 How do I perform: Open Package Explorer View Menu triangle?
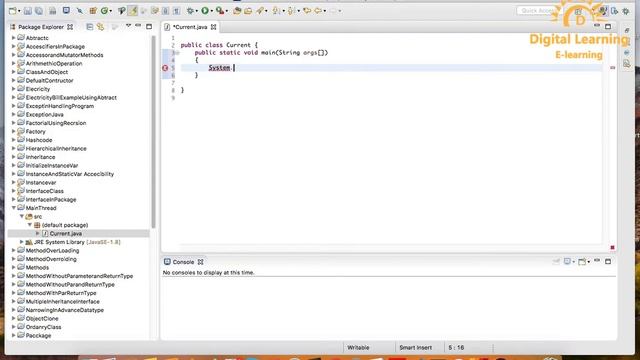128,26
